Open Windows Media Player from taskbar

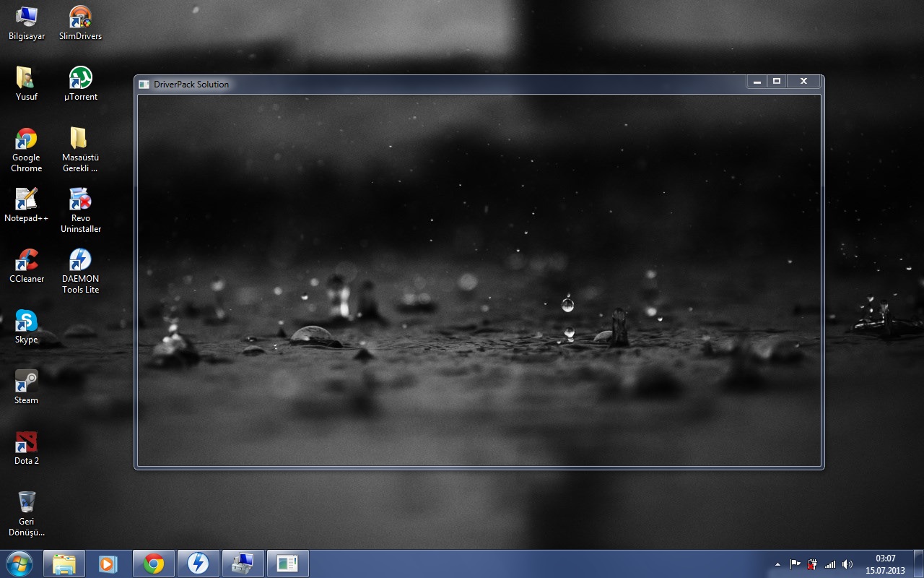point(108,564)
